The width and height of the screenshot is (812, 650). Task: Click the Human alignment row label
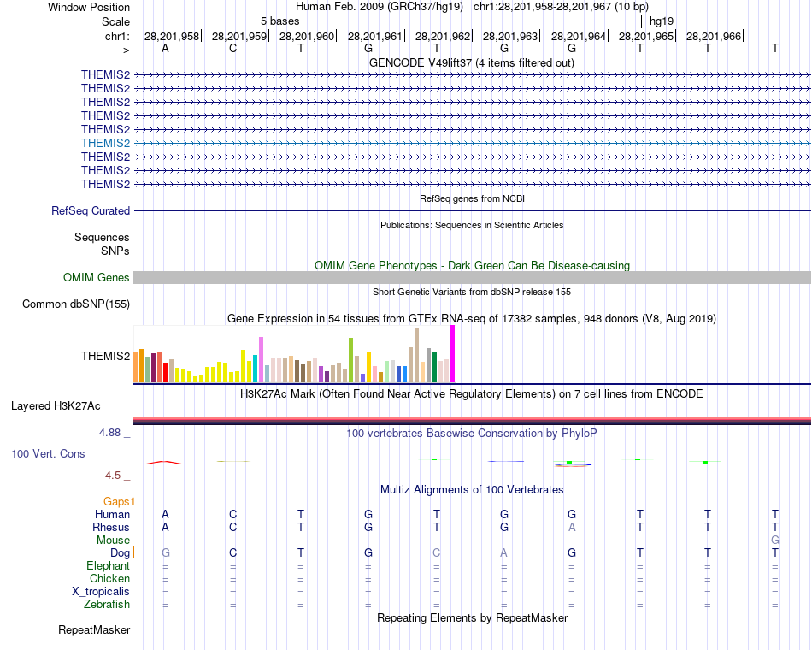(x=112, y=515)
